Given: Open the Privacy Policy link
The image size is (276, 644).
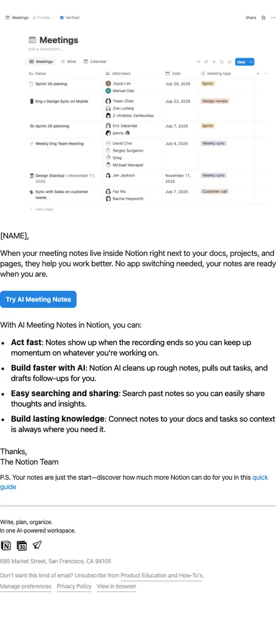Looking at the screenshot, I should tap(74, 586).
